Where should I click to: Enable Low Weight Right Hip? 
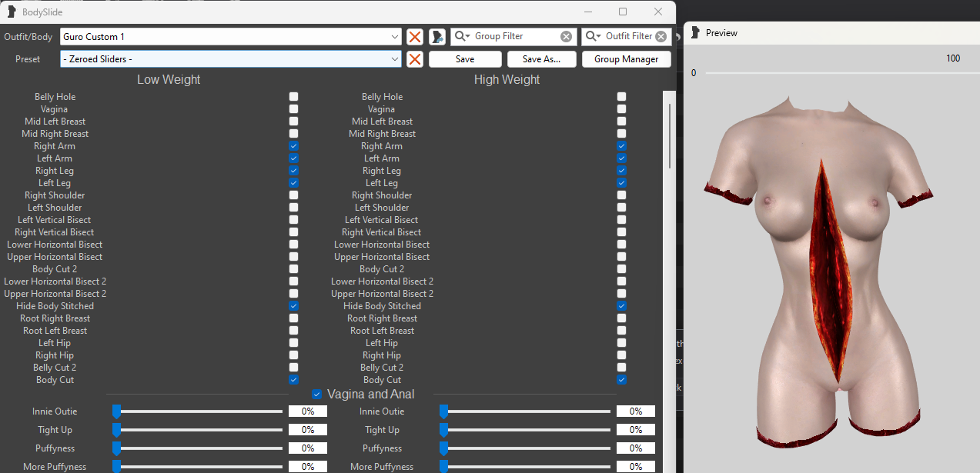click(293, 355)
